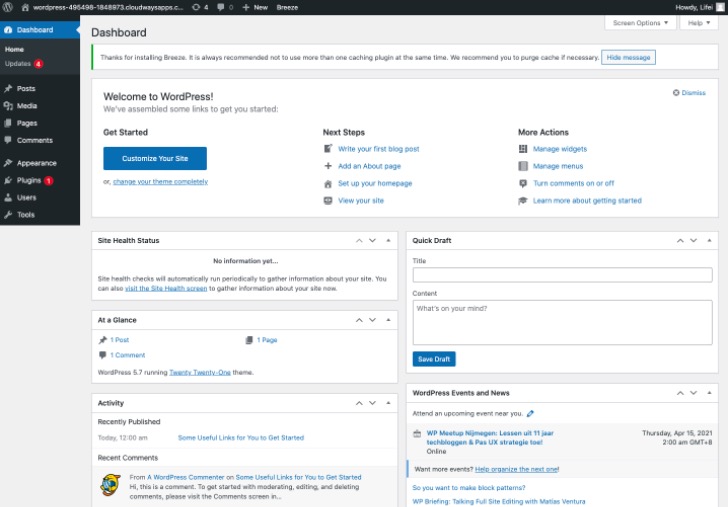Image resolution: width=728 pixels, height=507 pixels.
Task: Click the Dismiss circle-x icon in welcome panel
Action: (676, 92)
